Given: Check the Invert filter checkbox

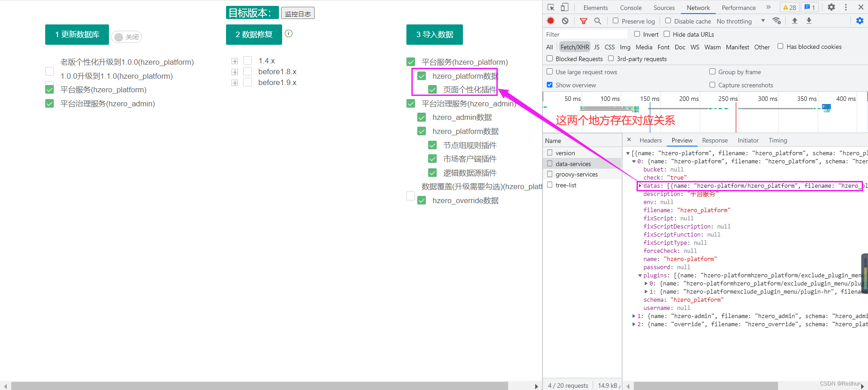Looking at the screenshot, I should 637,34.
